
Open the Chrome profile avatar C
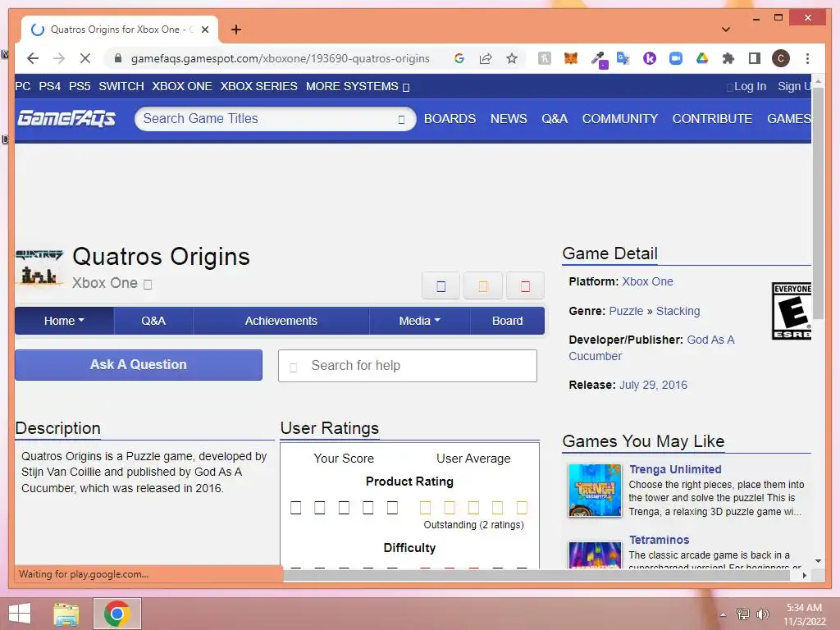[x=781, y=58]
